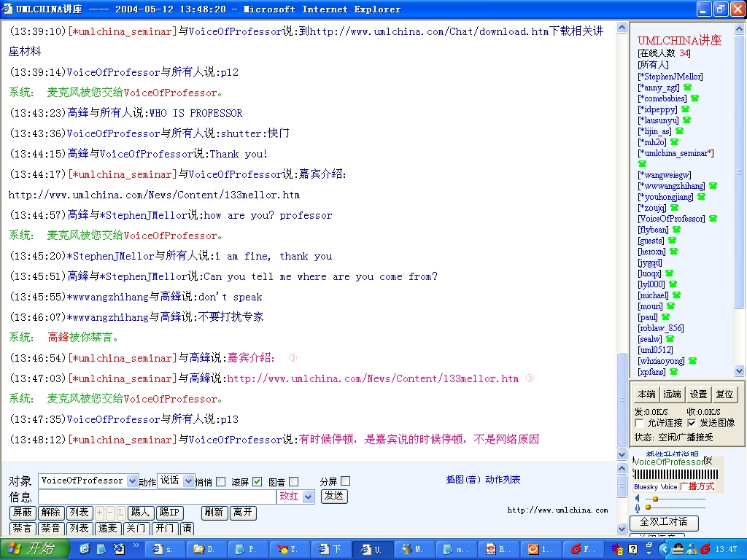Expand the quick launch overflow chevron
The height and width of the screenshot is (560, 747).
click(x=136, y=545)
